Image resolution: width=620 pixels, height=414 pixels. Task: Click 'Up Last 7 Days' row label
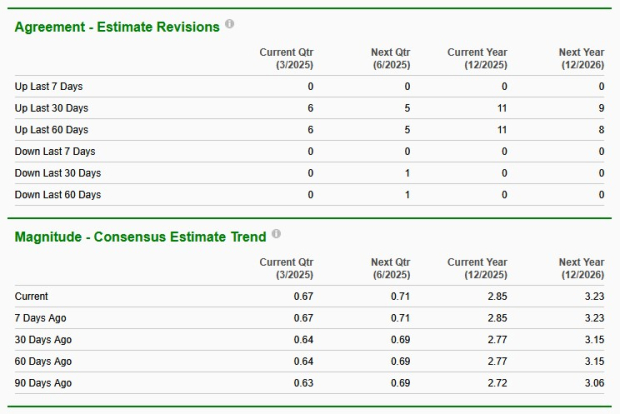point(49,86)
